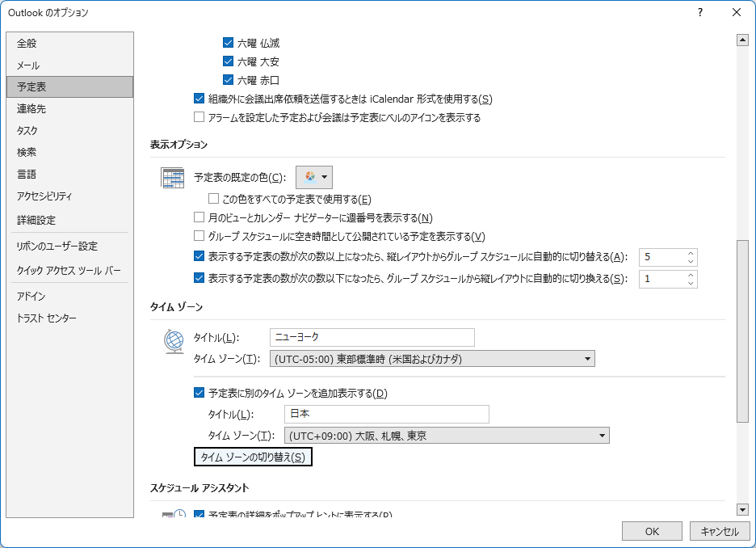Click the help question mark icon
The image size is (756, 548).
pos(700,13)
